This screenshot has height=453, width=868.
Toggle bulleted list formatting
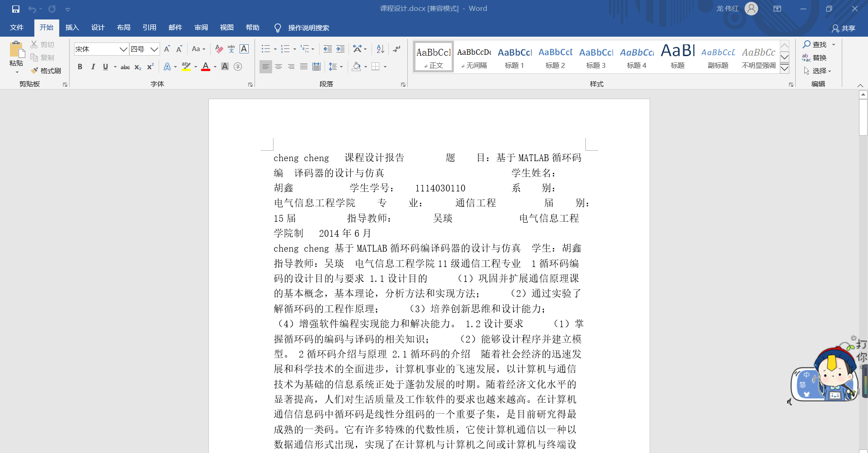click(x=266, y=48)
